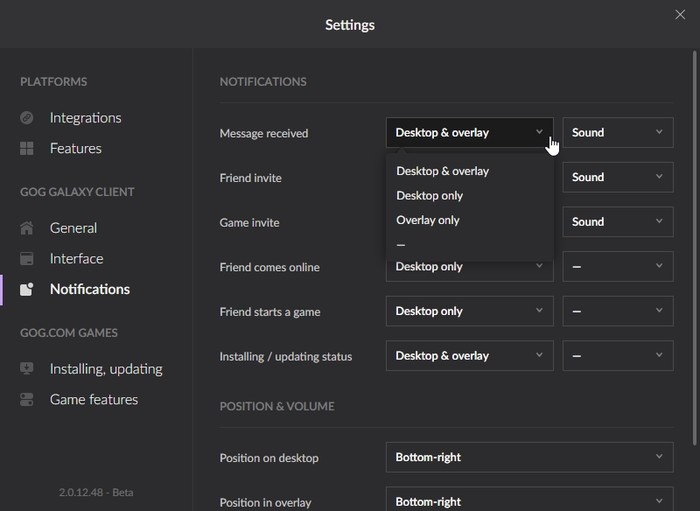Click the Game features toggles icon
700x511 pixels.
point(27,399)
